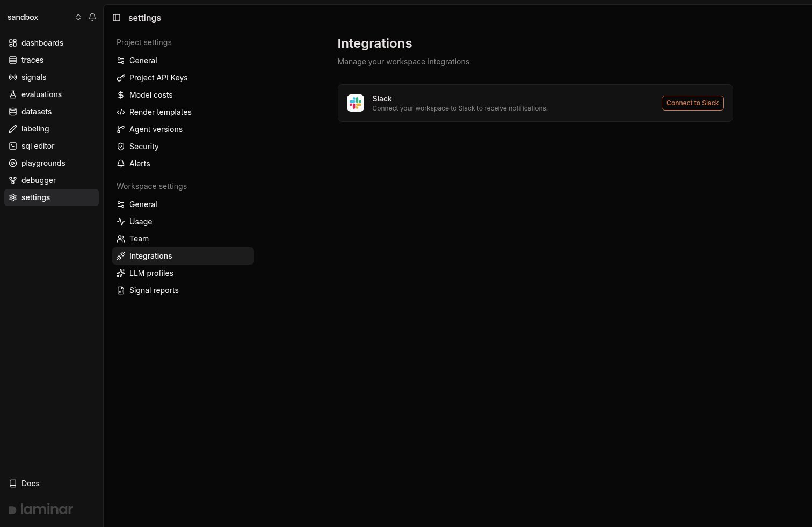Image resolution: width=812 pixels, height=527 pixels.
Task: Open Model costs settings
Action: click(x=183, y=95)
